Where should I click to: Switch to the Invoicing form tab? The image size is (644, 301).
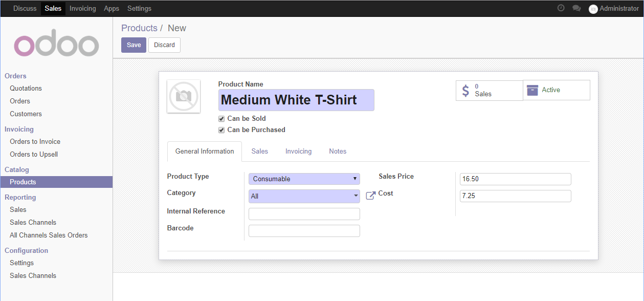[x=298, y=152]
